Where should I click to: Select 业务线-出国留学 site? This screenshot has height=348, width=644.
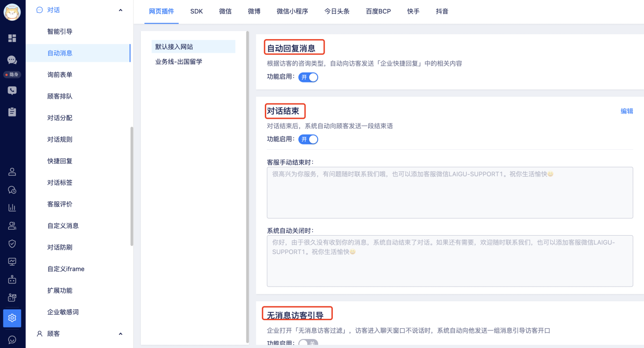[179, 62]
